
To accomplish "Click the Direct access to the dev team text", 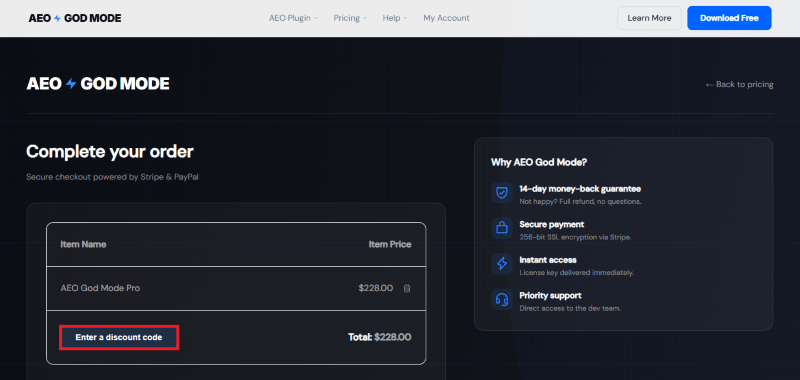I will point(570,309).
